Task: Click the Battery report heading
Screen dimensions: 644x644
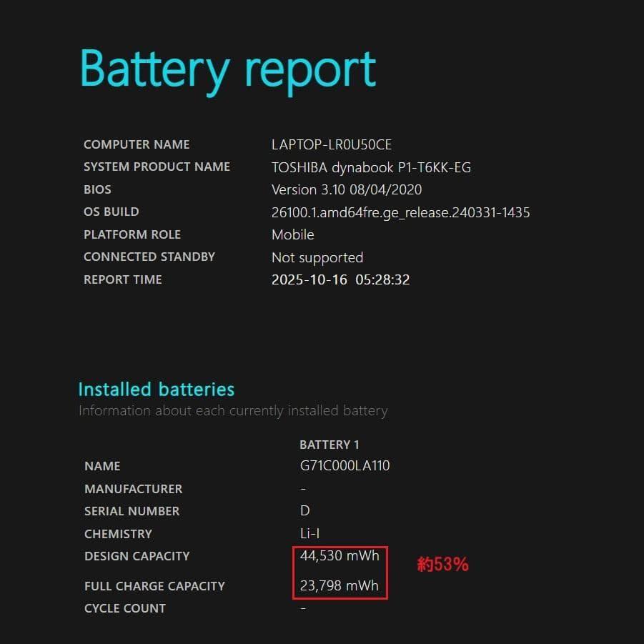Action: 228,70
